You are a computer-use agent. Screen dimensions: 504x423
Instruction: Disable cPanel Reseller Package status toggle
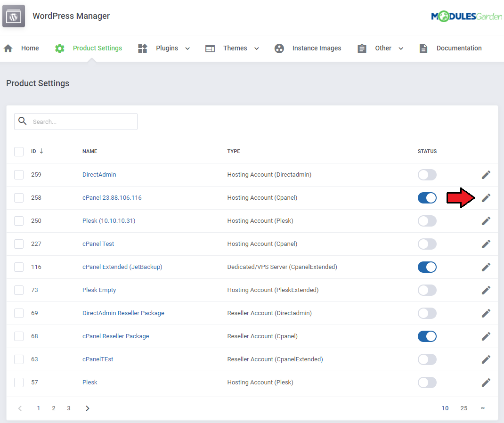[x=427, y=336]
